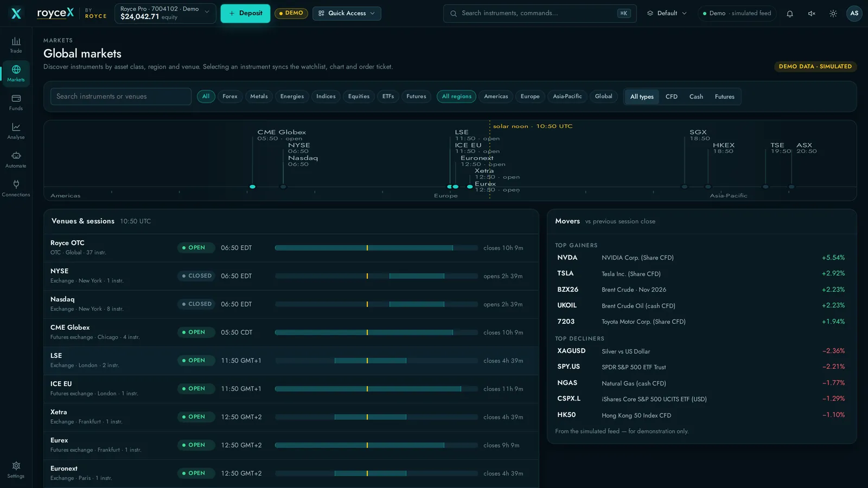Select the Metals filter chip

[259, 97]
